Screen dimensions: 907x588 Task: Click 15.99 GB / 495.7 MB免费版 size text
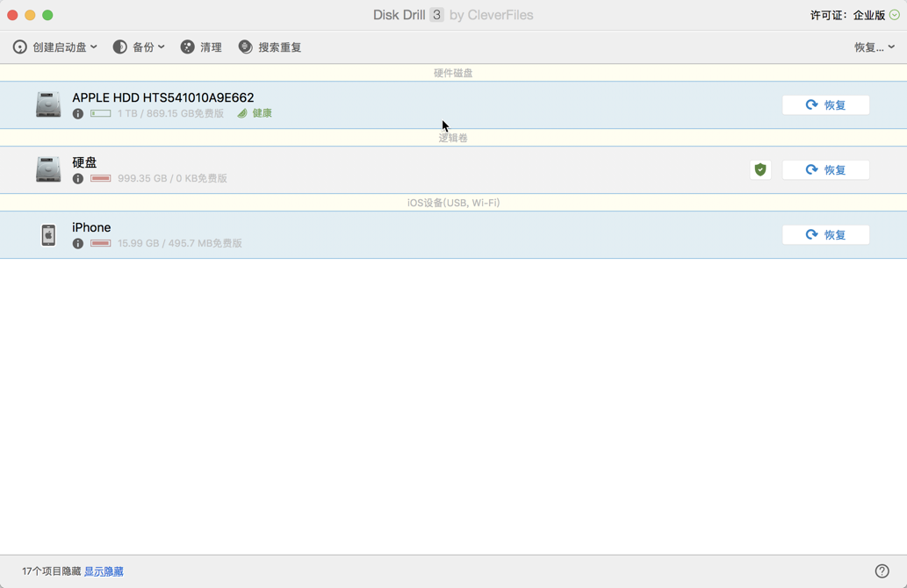(x=180, y=243)
